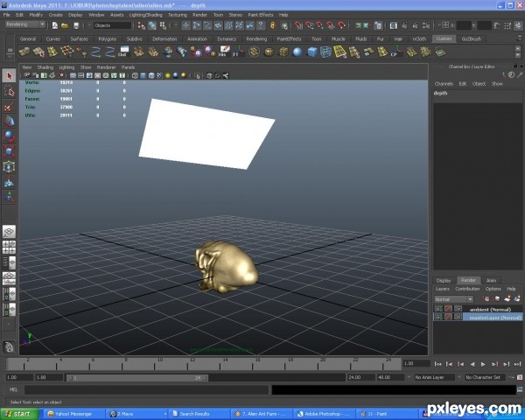Click the current frame 1.00 field
This screenshot has height=420, width=525.
416,363
